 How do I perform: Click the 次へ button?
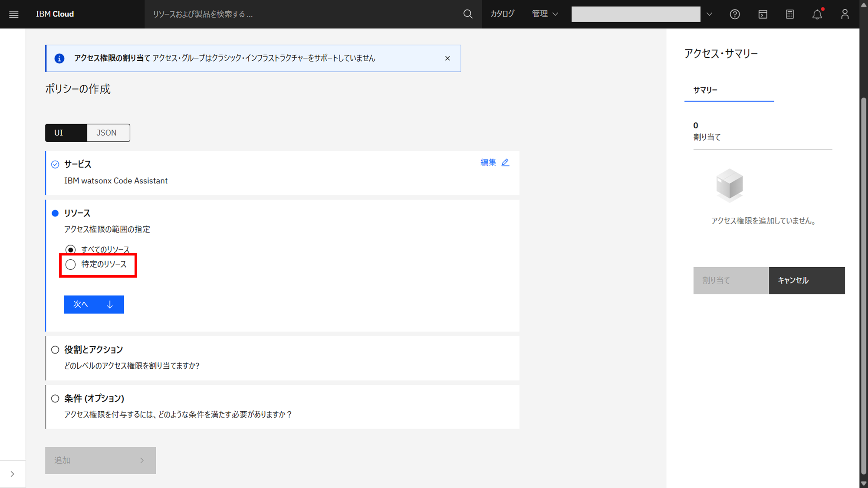pos(94,305)
